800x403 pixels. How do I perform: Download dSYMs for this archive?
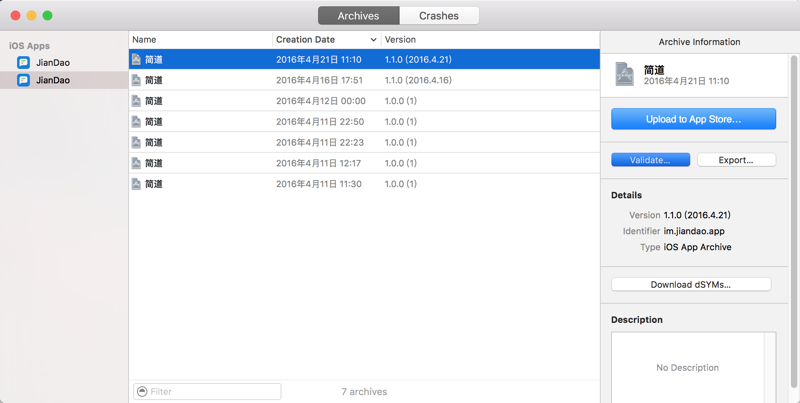(x=691, y=285)
